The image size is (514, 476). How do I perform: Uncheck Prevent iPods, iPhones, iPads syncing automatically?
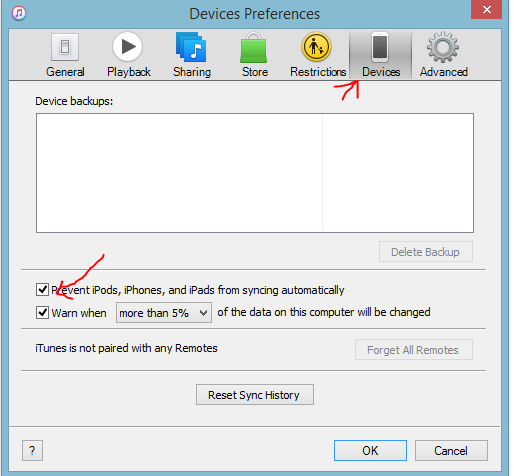(42, 290)
